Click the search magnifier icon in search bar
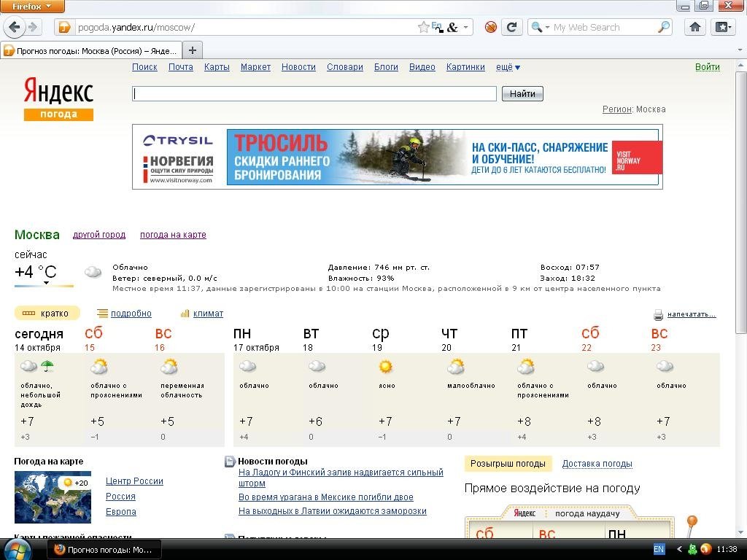Image resolution: width=747 pixels, height=560 pixels. click(664, 27)
